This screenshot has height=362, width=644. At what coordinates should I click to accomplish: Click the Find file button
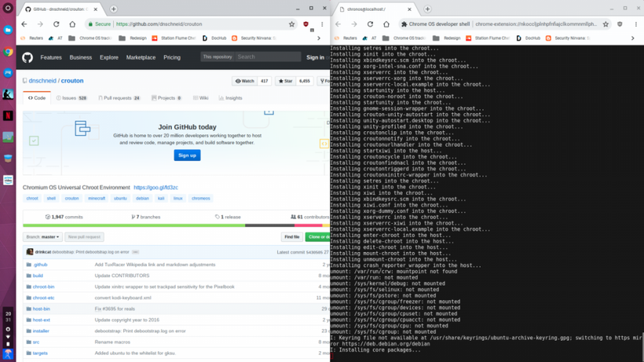(x=292, y=237)
